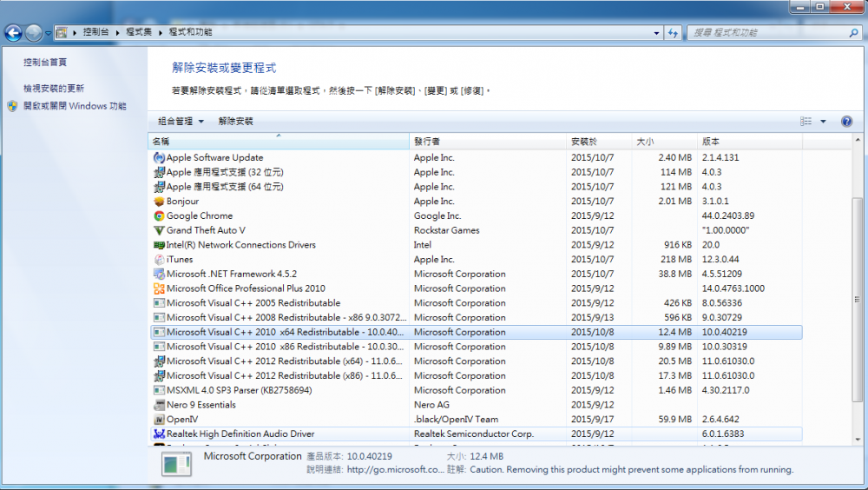The width and height of the screenshot is (868, 490).
Task: Click the 解除安裝 toolbar button
Action: [x=236, y=122]
